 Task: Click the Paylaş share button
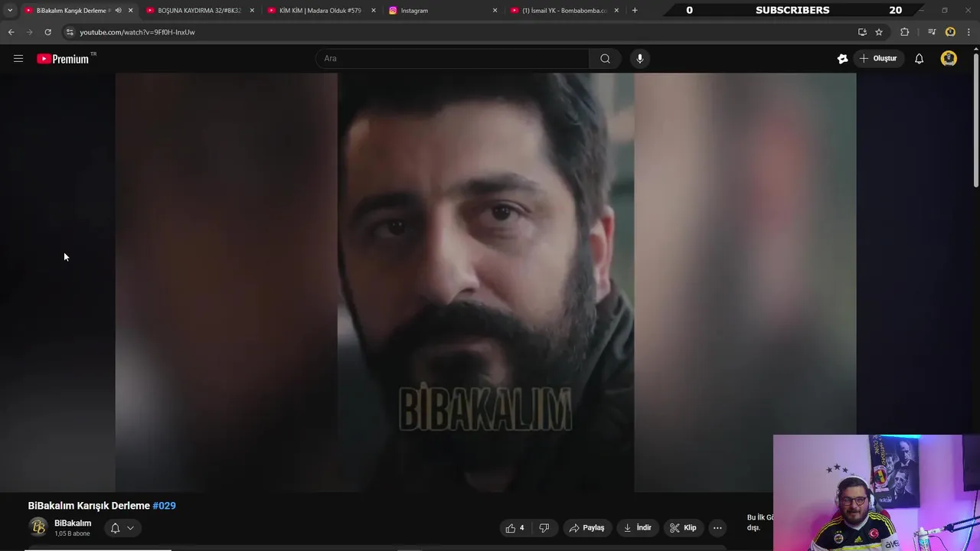click(586, 527)
